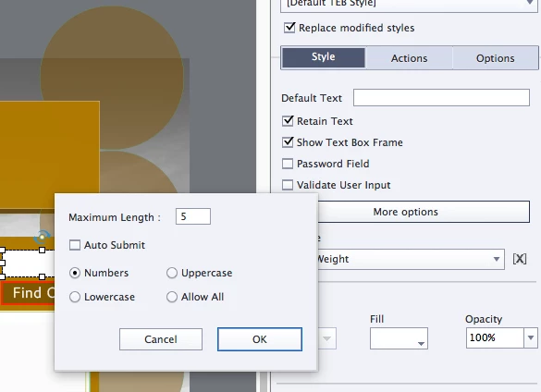Open the Fill color swatch
The height and width of the screenshot is (392, 541).
(399, 338)
